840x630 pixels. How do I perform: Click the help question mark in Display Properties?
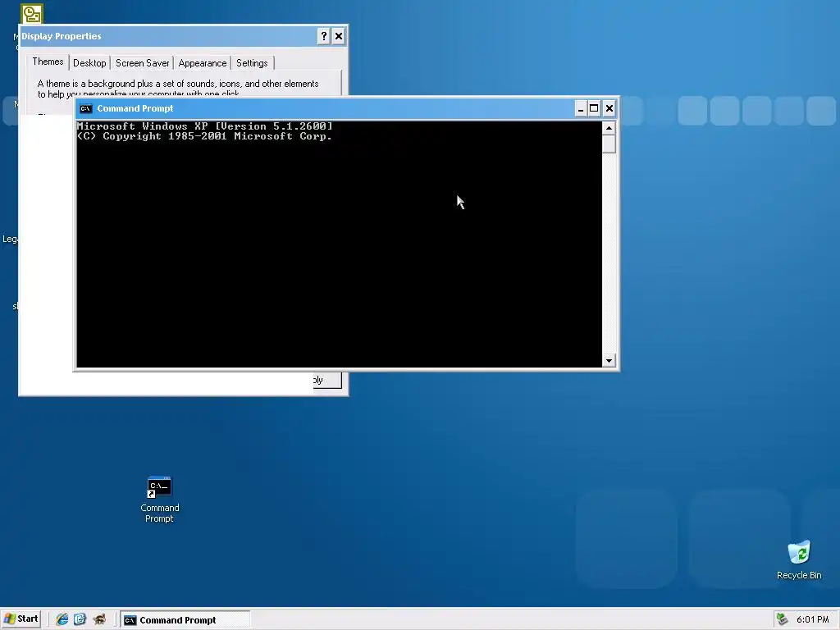coord(323,36)
